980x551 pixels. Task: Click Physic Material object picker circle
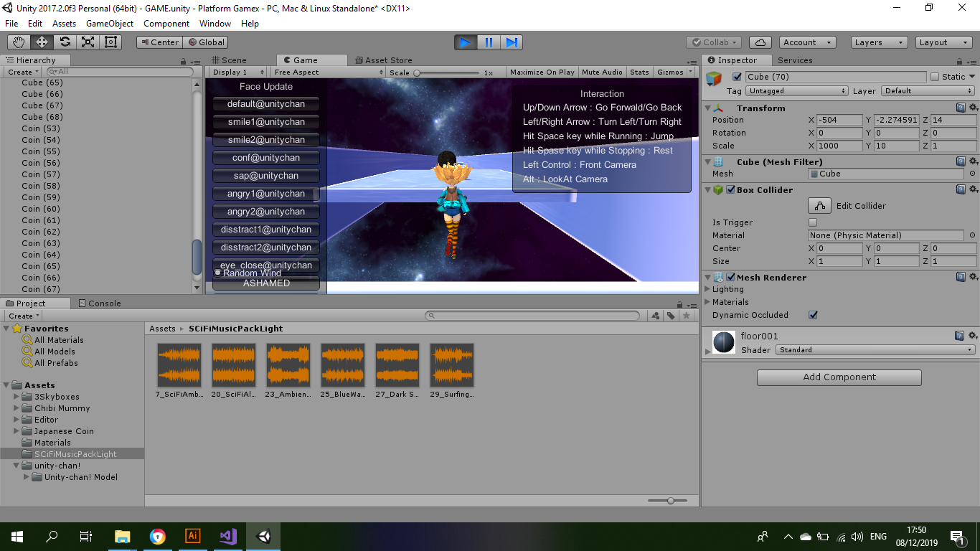[972, 235]
